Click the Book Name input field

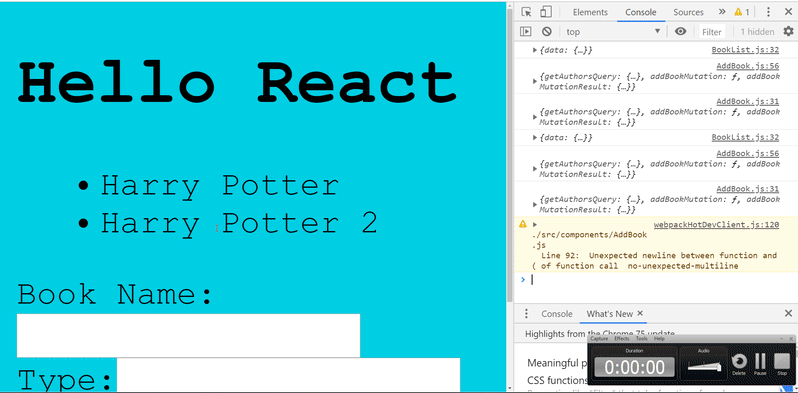tap(188, 335)
